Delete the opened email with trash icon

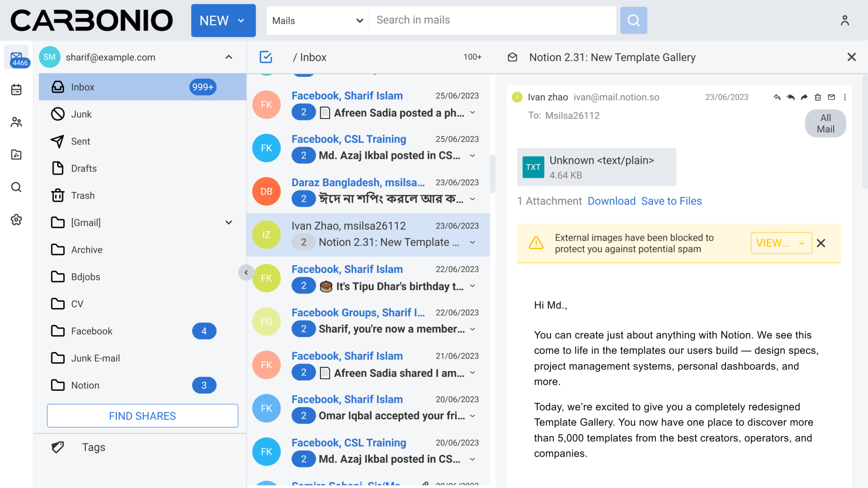click(817, 97)
